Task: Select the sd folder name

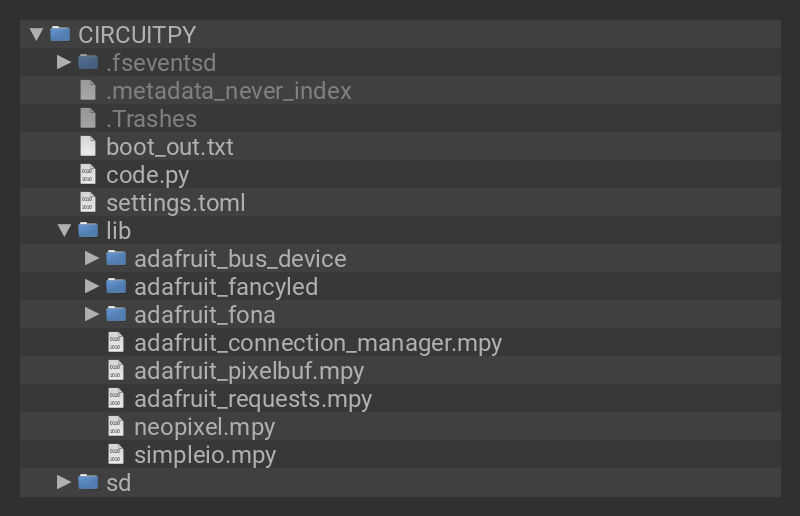Action: click(x=118, y=483)
